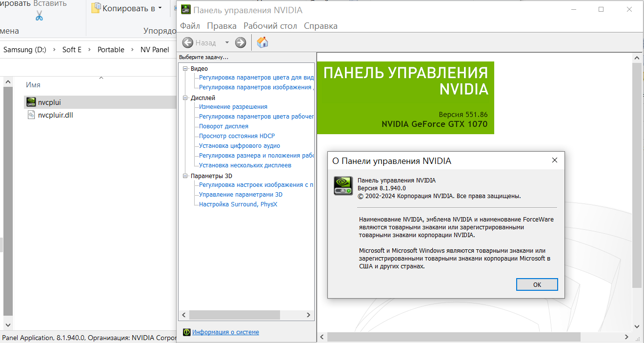Select the nvcpluir.dll file icon in Explorer

(x=31, y=115)
